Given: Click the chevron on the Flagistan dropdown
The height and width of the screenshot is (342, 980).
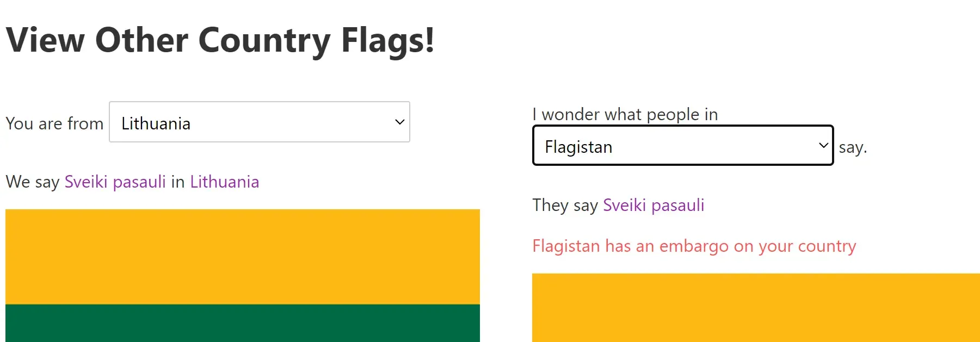Looking at the screenshot, I should pyautogui.click(x=823, y=146).
